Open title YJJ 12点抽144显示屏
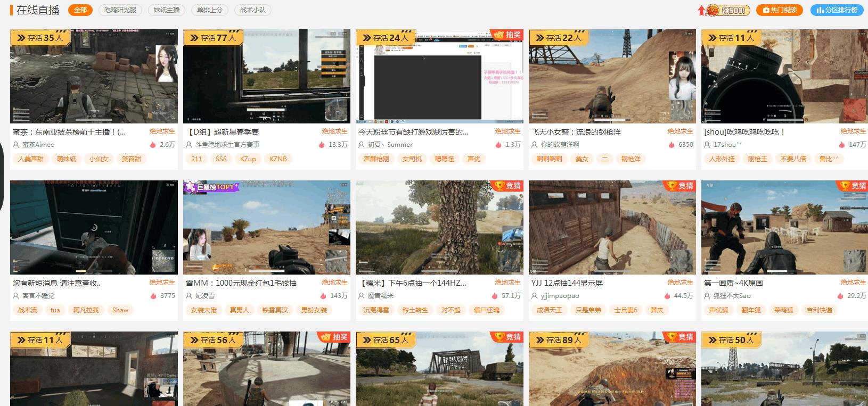The height and width of the screenshot is (406, 868). tap(567, 283)
